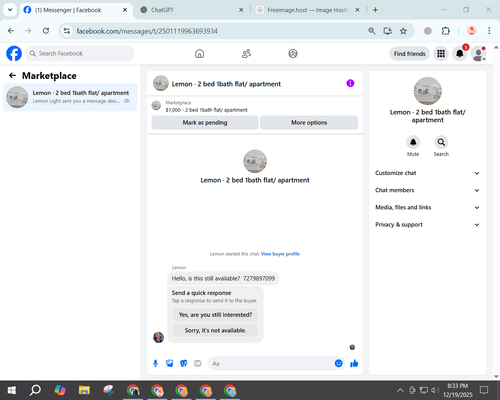
Task: Reload the page in browser
Action: tap(46, 31)
